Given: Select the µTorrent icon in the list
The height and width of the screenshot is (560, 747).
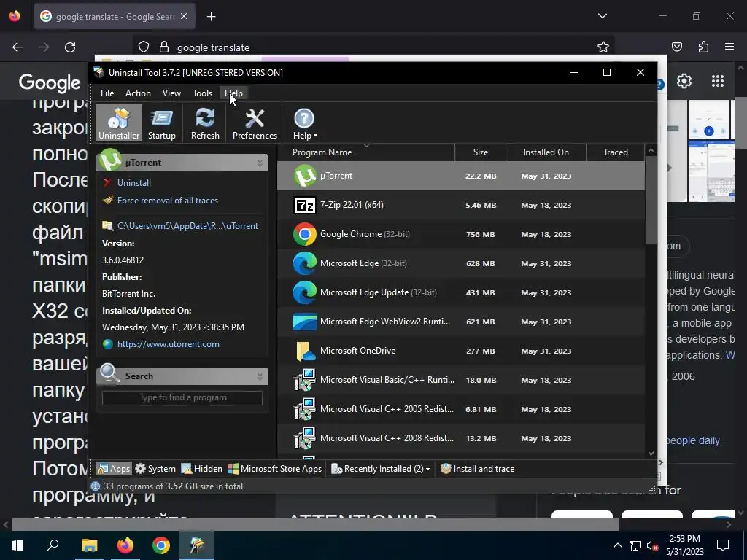Looking at the screenshot, I should click(x=305, y=176).
